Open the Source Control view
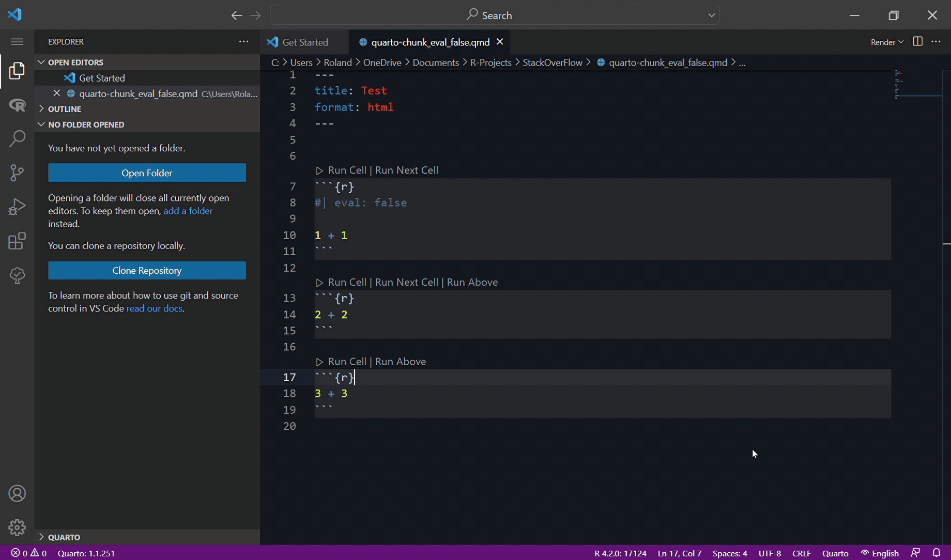Screen dimensions: 951x560 17,173
